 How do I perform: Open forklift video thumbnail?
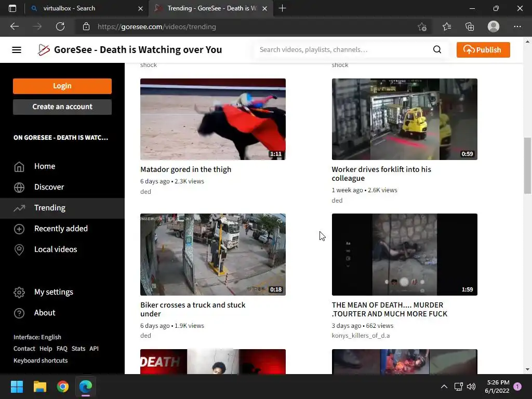(404, 119)
